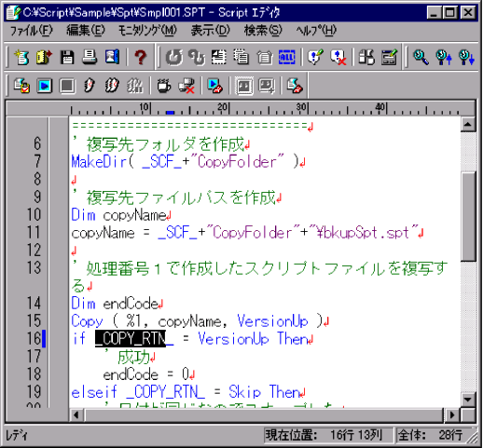Open the ヘルプ(H) menu
This screenshot has width=483, height=448.
click(x=316, y=31)
